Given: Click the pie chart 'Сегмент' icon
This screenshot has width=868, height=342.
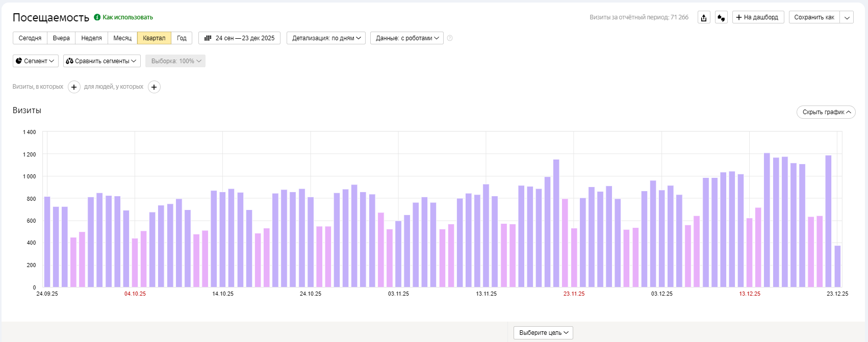Looking at the screenshot, I should click(19, 61).
